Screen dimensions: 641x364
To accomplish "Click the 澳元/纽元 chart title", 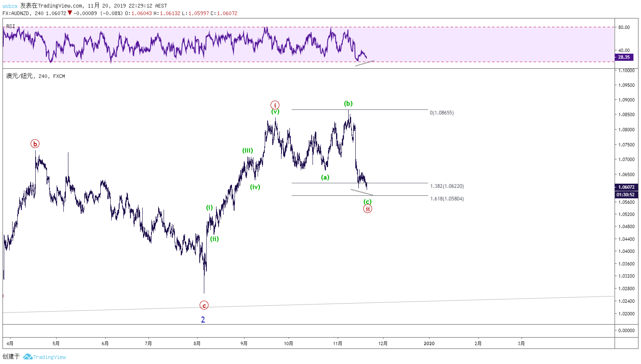I will point(19,76).
